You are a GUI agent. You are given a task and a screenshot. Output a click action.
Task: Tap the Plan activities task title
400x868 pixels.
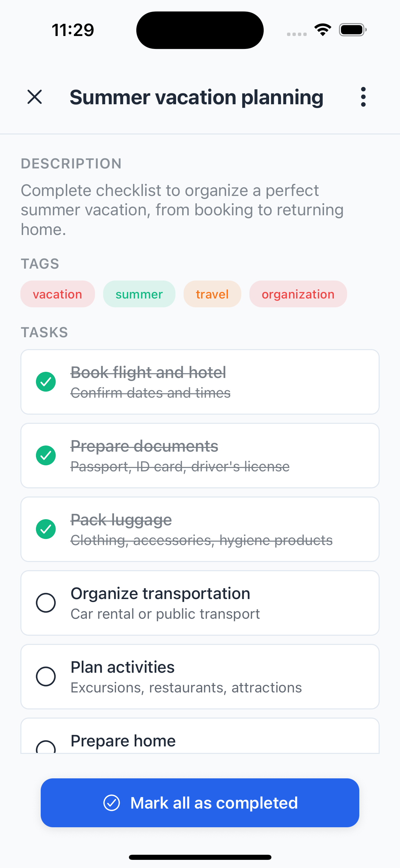point(122,667)
